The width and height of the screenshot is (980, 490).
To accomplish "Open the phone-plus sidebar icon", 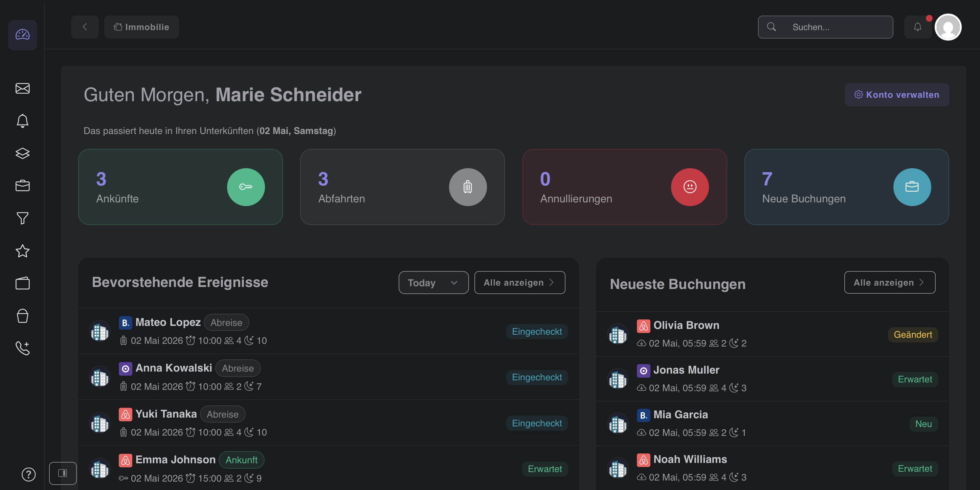I will 22,348.
